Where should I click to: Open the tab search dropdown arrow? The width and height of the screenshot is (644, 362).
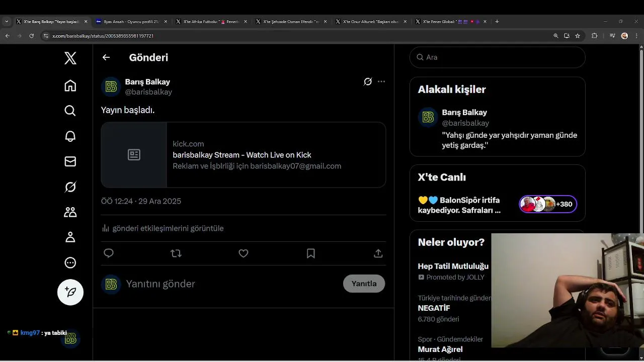pyautogui.click(x=7, y=22)
